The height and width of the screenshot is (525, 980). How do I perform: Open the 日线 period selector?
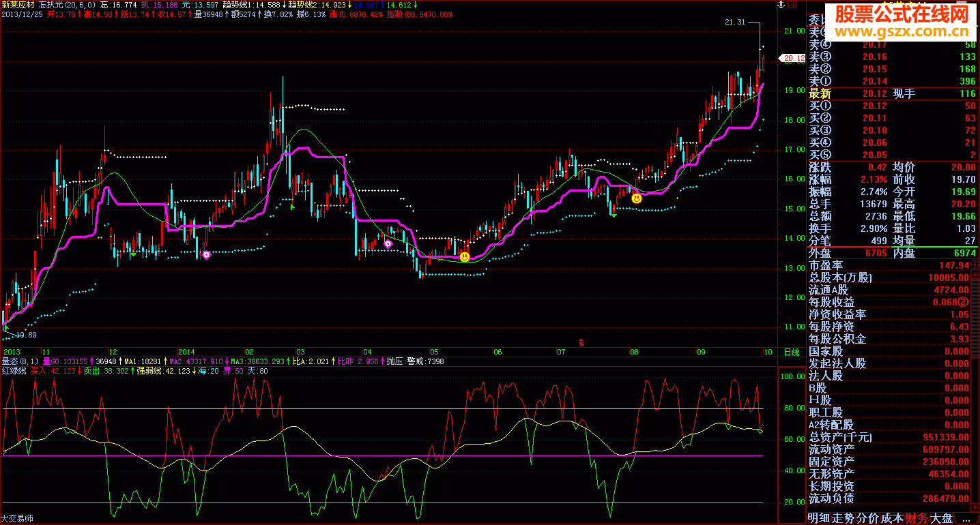click(x=792, y=352)
